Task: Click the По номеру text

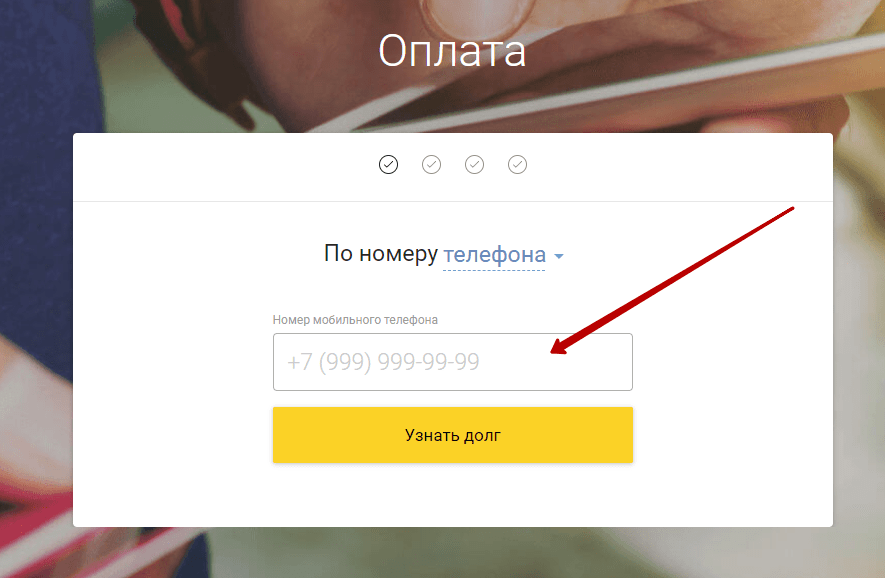Action: [x=381, y=254]
